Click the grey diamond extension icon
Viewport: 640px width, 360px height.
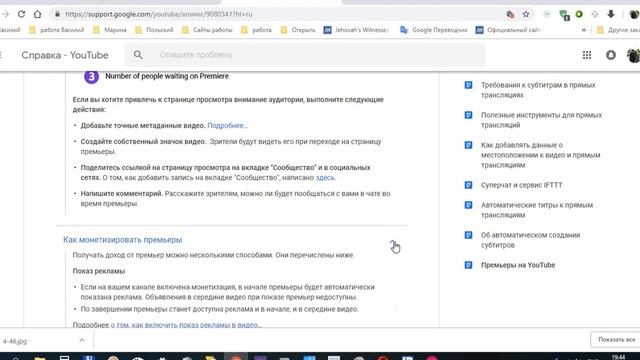pyautogui.click(x=595, y=14)
